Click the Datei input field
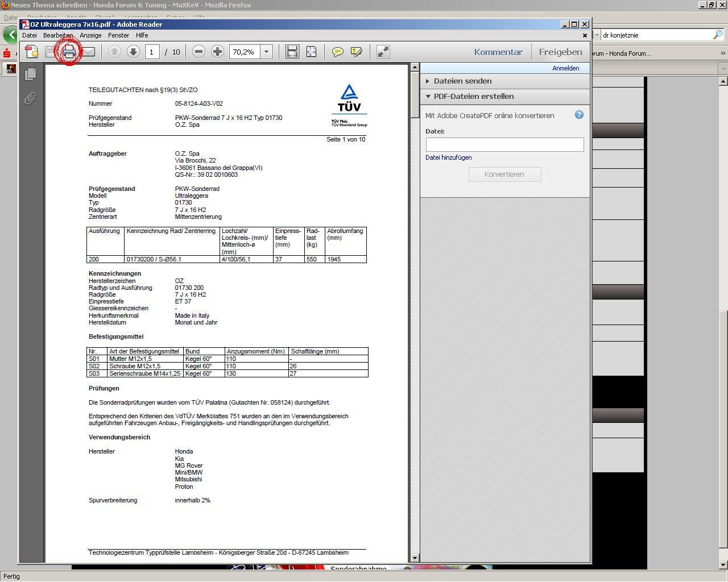 point(504,144)
